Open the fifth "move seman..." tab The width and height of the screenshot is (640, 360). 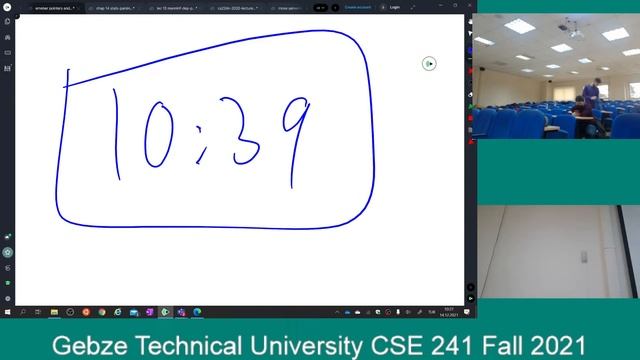click(288, 8)
